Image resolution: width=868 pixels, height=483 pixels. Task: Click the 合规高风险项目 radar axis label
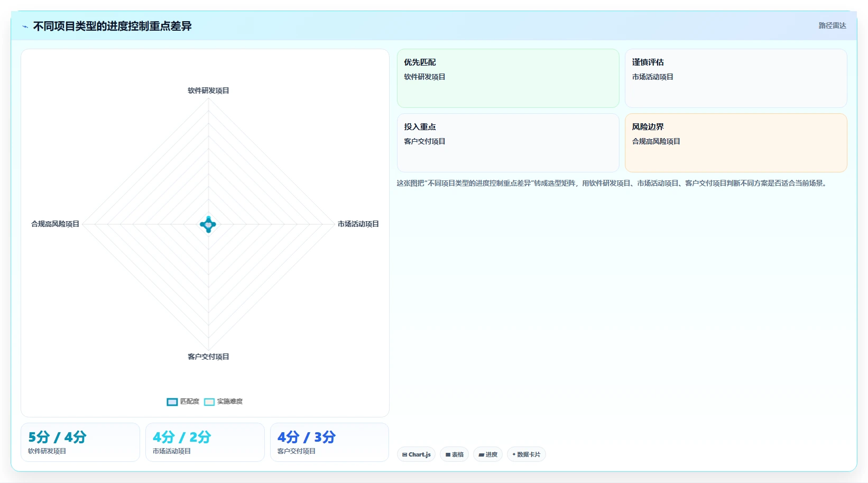pyautogui.click(x=56, y=224)
